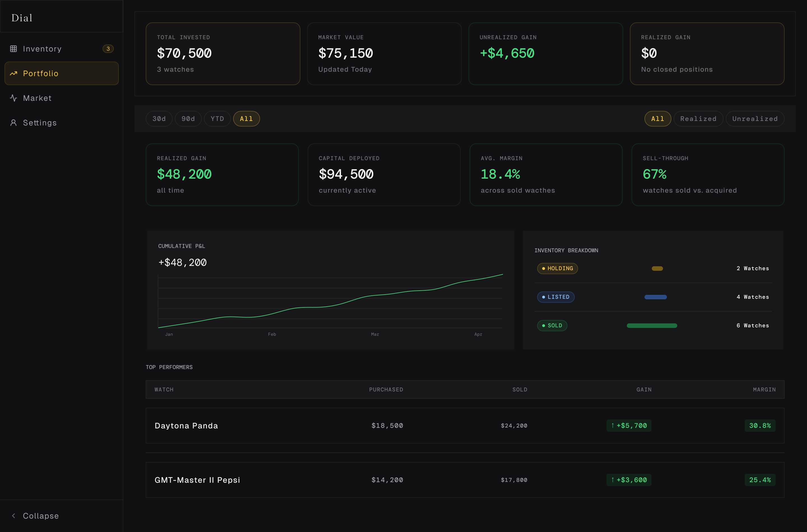Select the 30d time range
Image resolution: width=807 pixels, height=532 pixels.
click(159, 119)
